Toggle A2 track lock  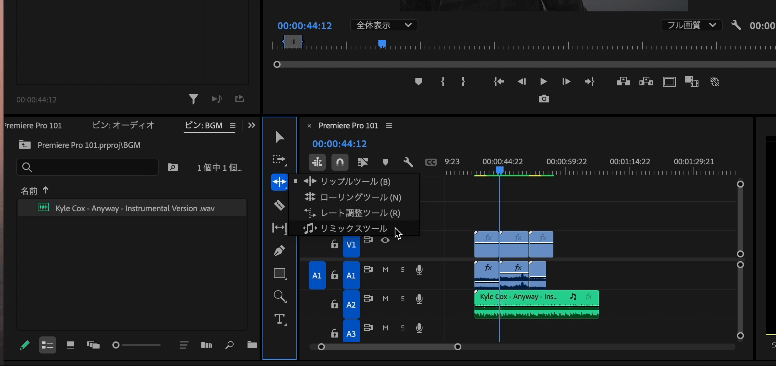(x=335, y=304)
